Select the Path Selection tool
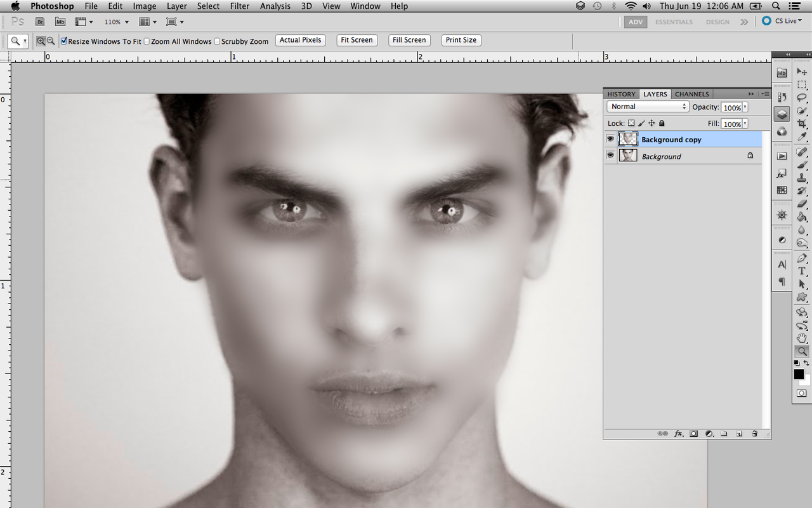The height and width of the screenshot is (508, 812). tap(802, 284)
